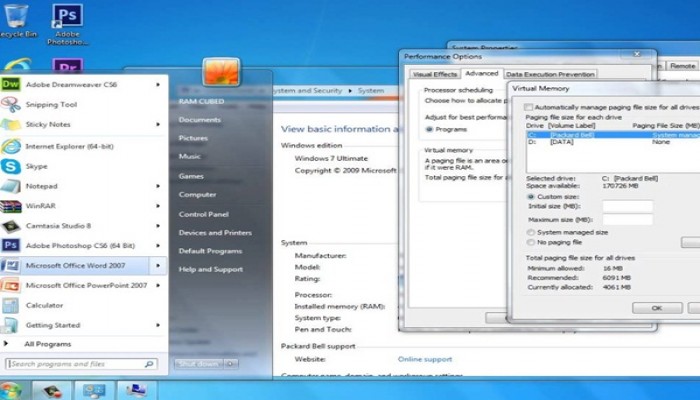The height and width of the screenshot is (400, 700).
Task: Switch to the Visual Effects tab
Action: point(433,74)
